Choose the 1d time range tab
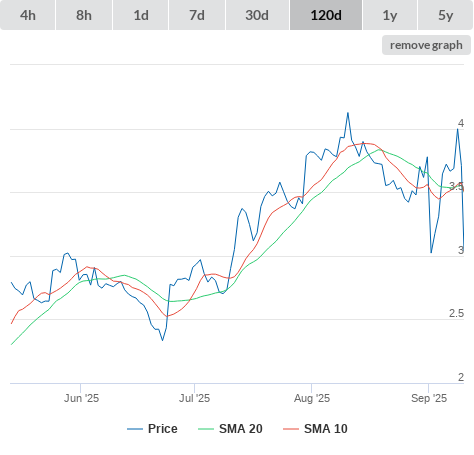 click(x=141, y=15)
